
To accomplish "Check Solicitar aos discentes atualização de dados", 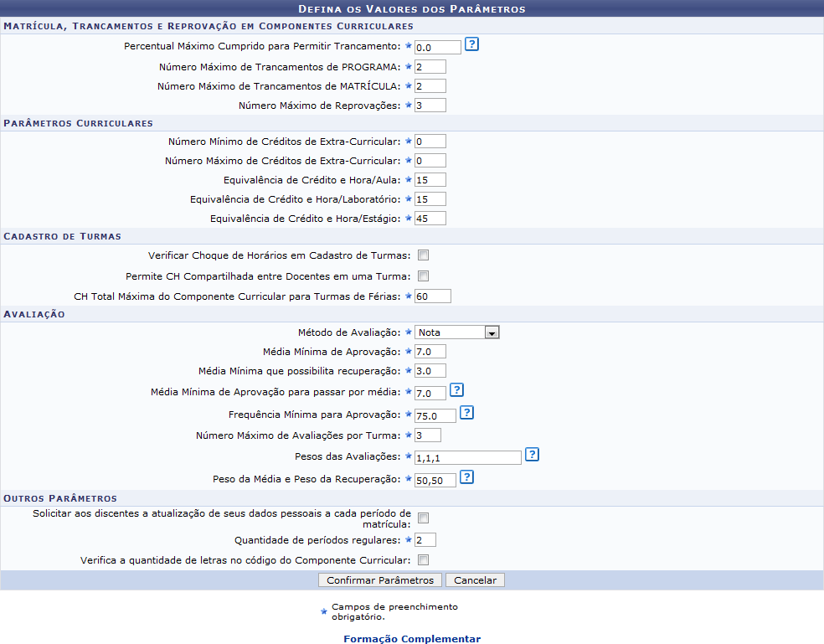I will coord(423,518).
